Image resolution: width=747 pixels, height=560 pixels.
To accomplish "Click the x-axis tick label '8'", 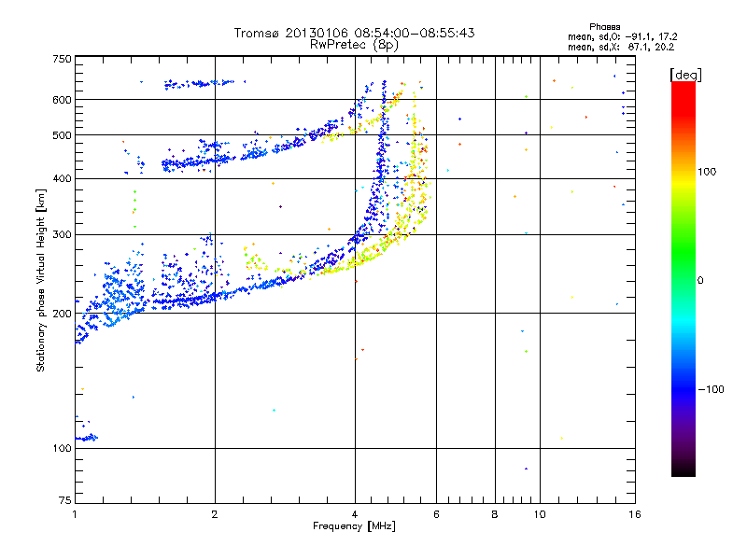I will click(x=495, y=514).
